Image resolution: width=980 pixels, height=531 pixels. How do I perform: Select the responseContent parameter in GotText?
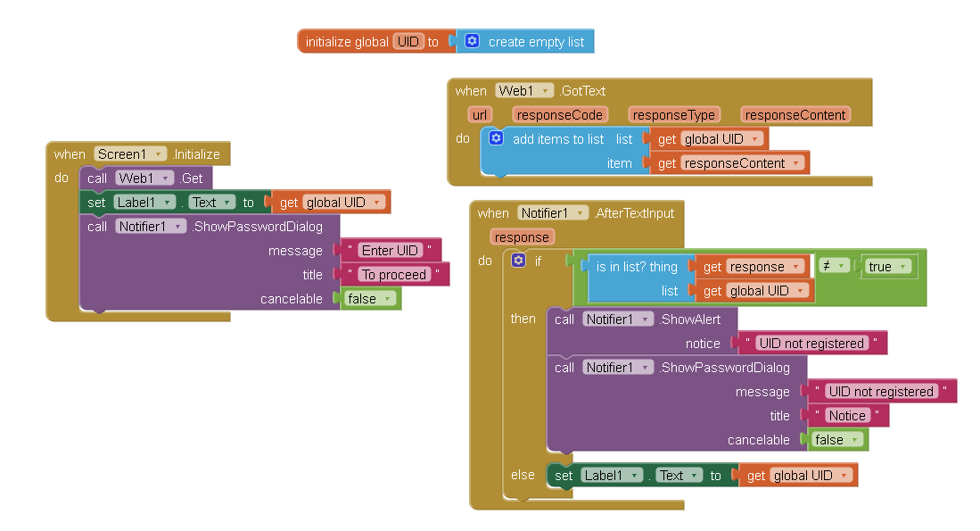[795, 115]
